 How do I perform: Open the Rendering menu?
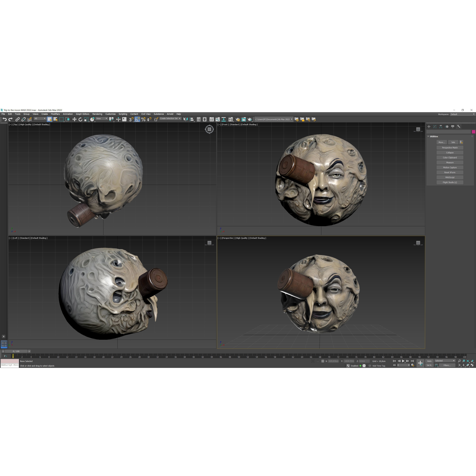(97, 114)
